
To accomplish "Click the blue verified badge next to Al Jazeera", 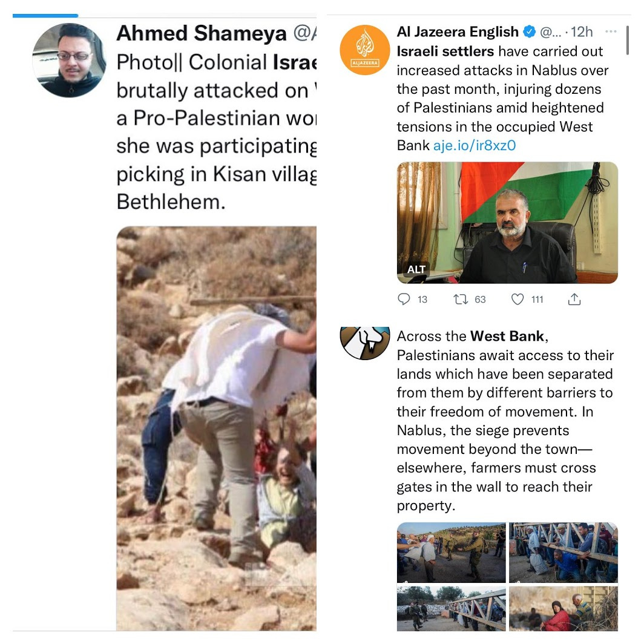I will click(530, 31).
